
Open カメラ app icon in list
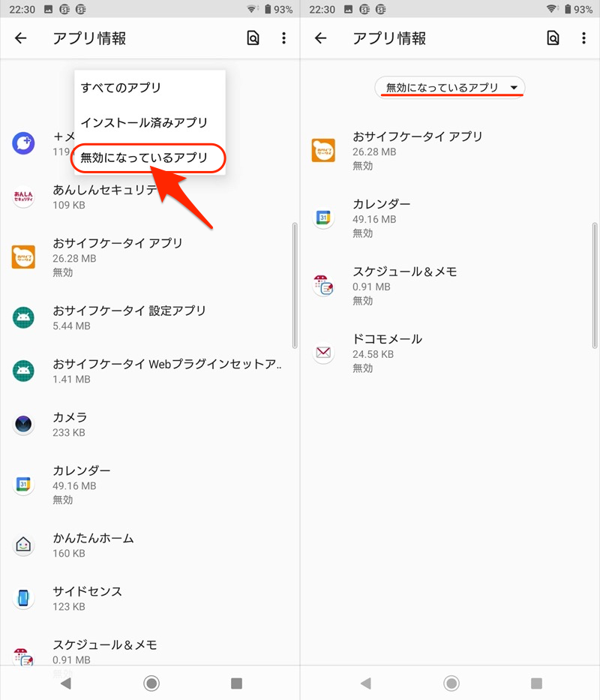(x=24, y=425)
